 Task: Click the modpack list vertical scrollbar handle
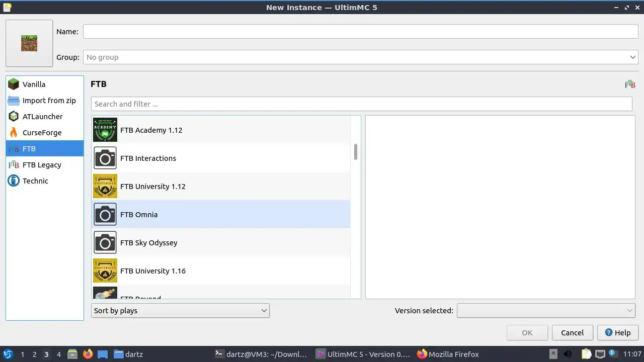[x=356, y=152]
